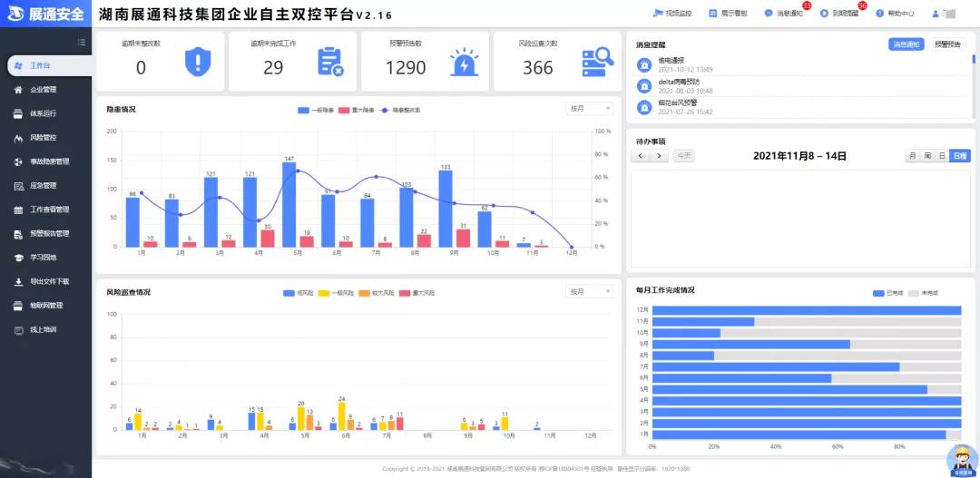980x478 pixels.
Task: Select 应急管理 in the sidebar
Action: [x=44, y=186]
